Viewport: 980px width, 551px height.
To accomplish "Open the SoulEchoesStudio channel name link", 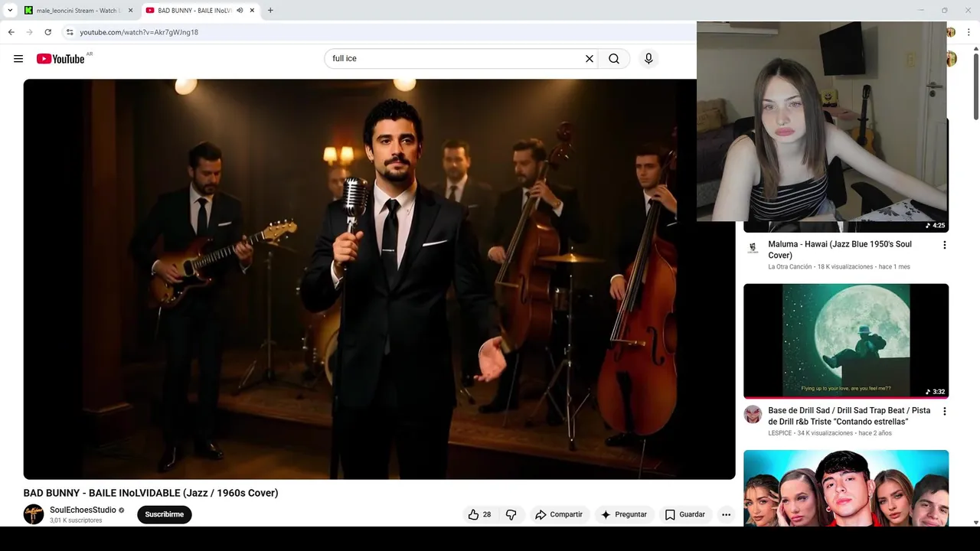I will [83, 510].
